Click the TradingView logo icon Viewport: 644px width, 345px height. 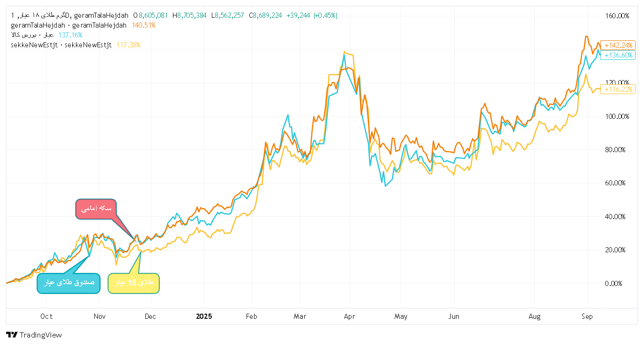tap(12, 335)
